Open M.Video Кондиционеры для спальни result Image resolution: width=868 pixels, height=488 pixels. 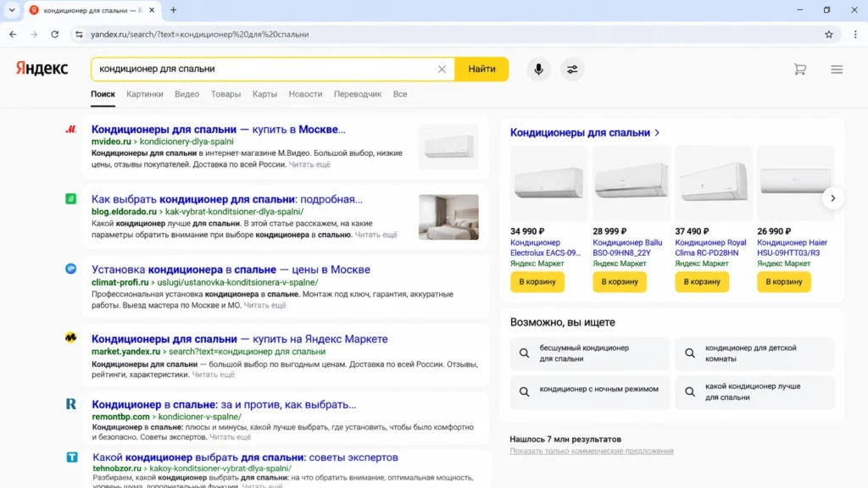pos(218,129)
